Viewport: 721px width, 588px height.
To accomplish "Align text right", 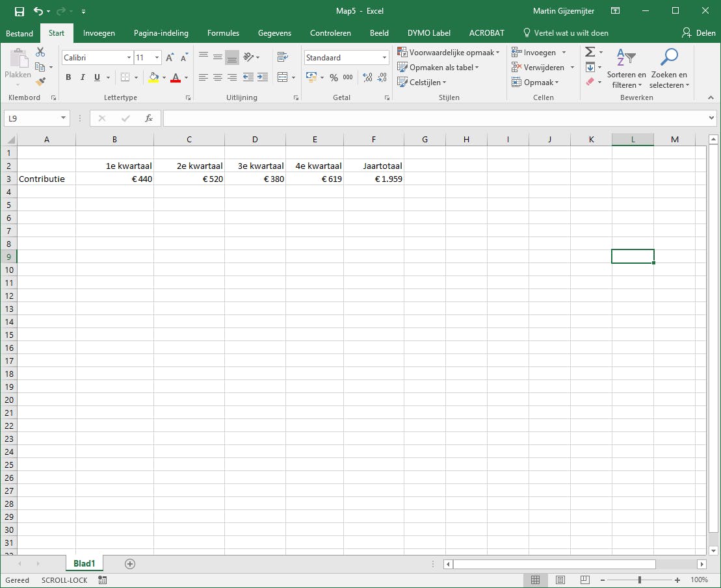I will (x=232, y=77).
